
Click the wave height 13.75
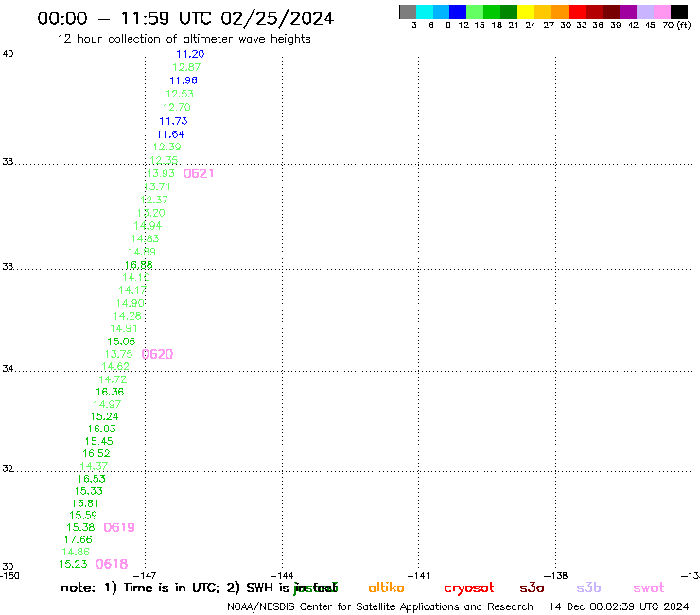tap(119, 354)
